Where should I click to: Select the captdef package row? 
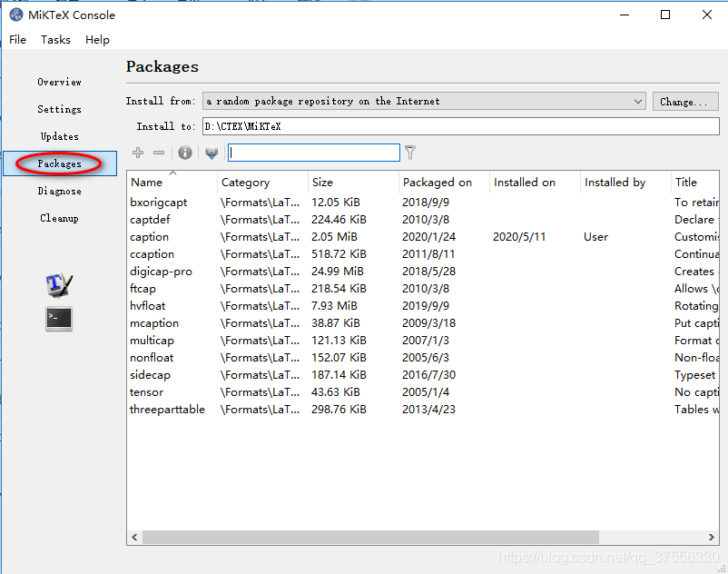[x=423, y=220]
